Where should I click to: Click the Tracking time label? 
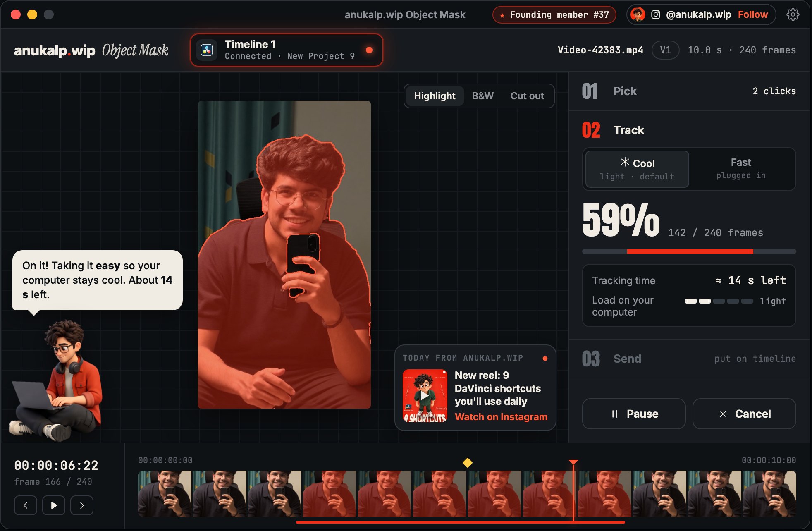[x=623, y=280]
